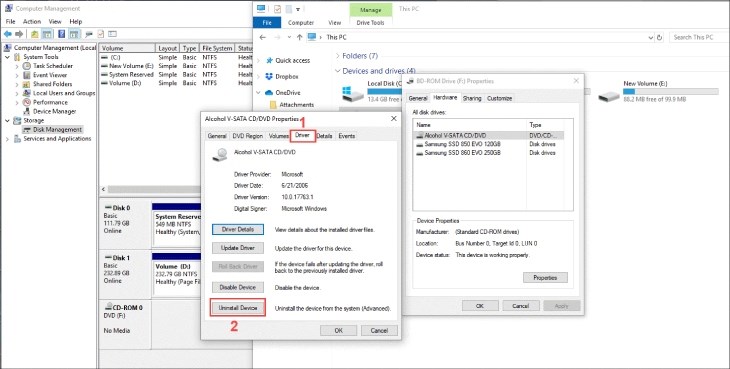This screenshot has width=730, height=369.
Task: Expand the Task Scheduler node
Action: pos(17,66)
